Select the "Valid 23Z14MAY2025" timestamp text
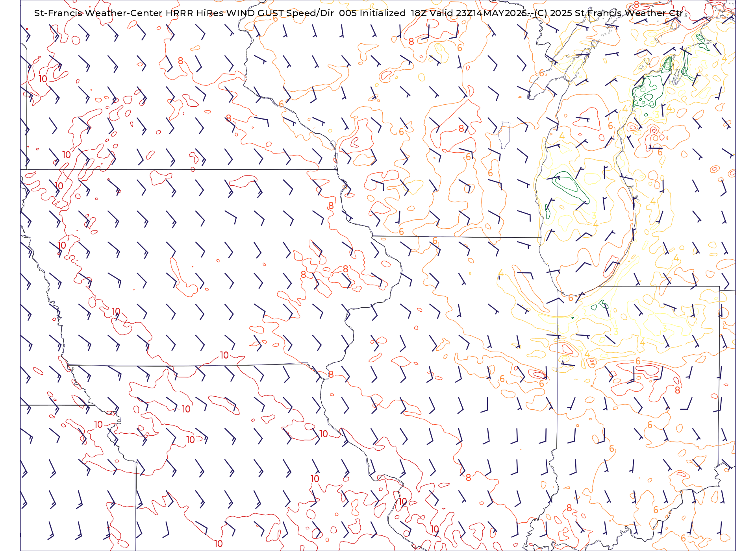 point(478,13)
